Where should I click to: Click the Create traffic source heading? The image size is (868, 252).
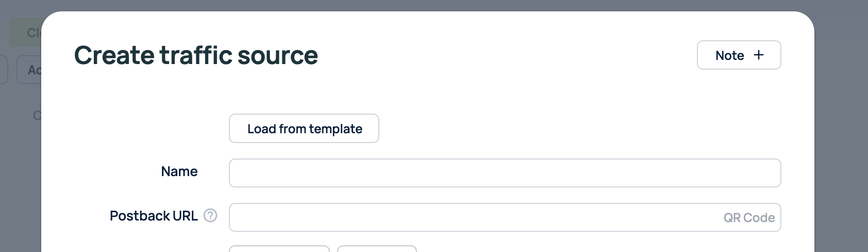196,55
